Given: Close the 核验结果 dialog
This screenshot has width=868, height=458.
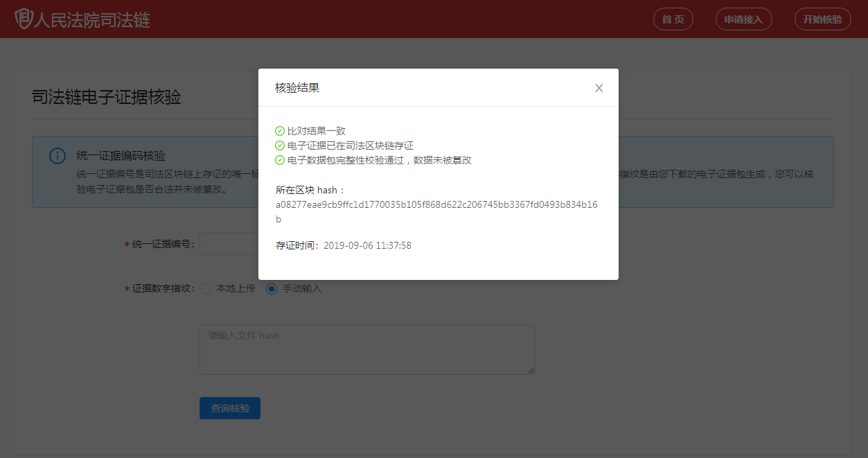Looking at the screenshot, I should click(599, 88).
